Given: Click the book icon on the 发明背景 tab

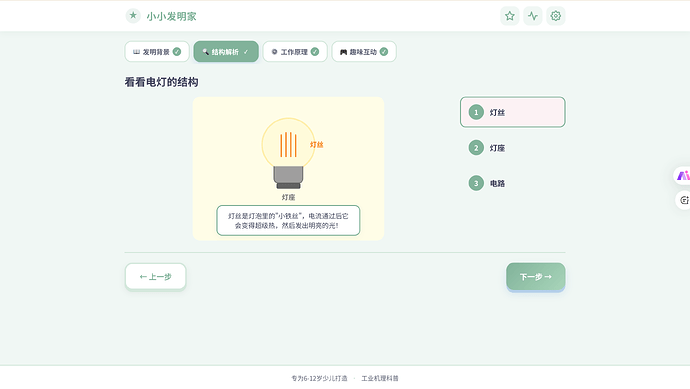Looking at the screenshot, I should point(136,52).
